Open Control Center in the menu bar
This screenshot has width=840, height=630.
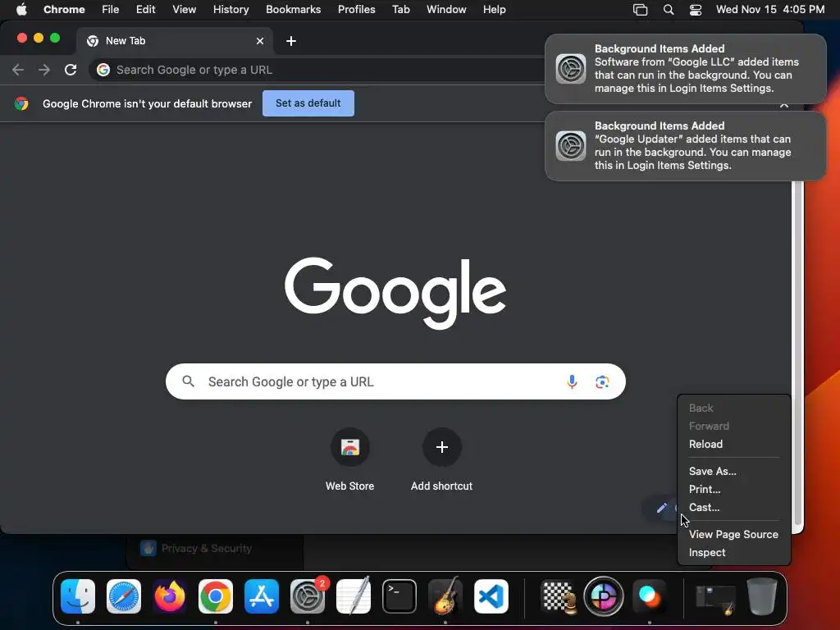pos(696,10)
